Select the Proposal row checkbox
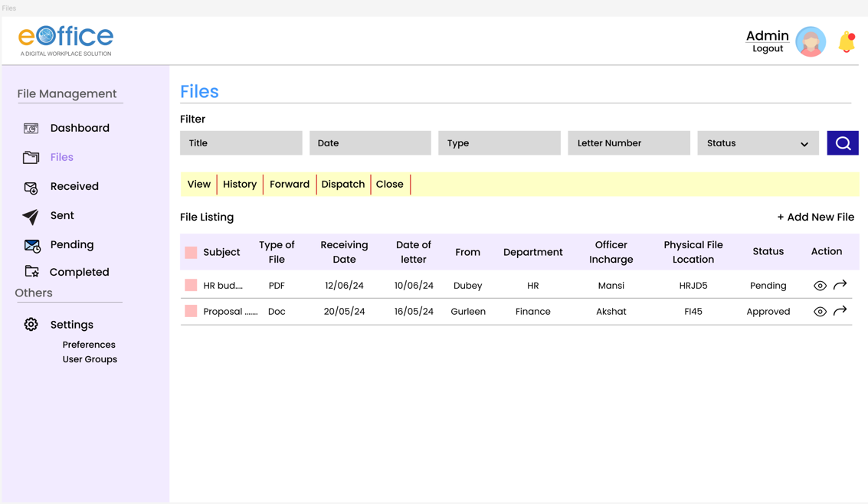Viewport: 868px width, 504px height. point(191,311)
